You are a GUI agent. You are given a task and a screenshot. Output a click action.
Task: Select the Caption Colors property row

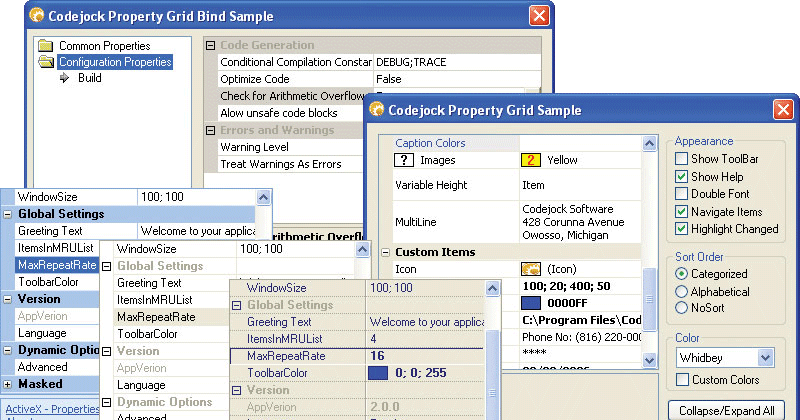coord(516,143)
